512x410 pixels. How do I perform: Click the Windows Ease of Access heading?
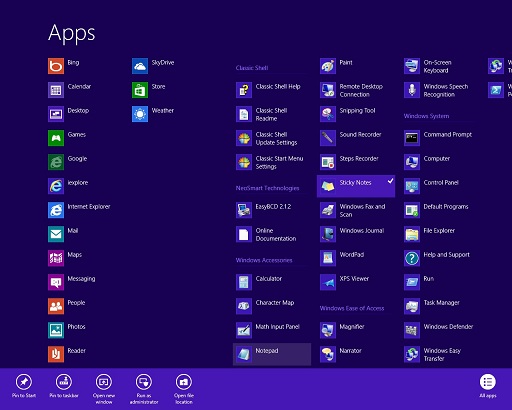352,308
